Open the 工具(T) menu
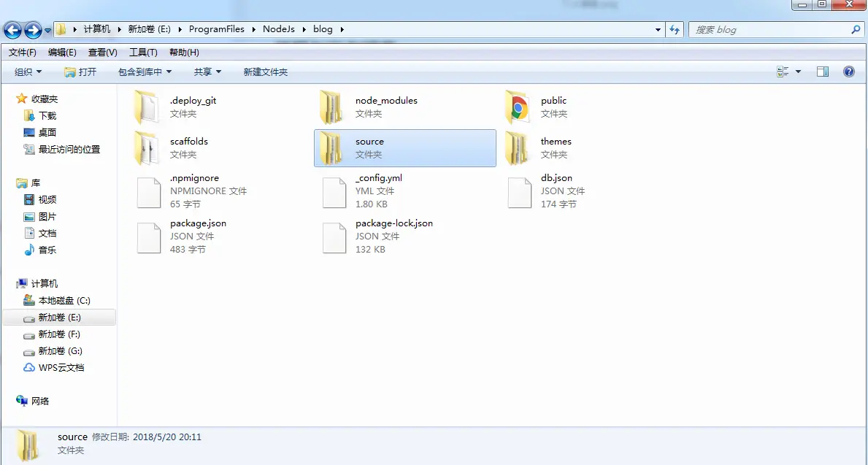This screenshot has width=868, height=465. [x=143, y=52]
